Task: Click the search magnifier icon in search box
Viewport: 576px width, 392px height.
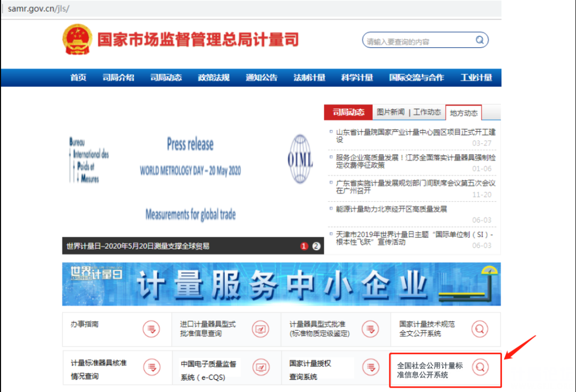Action: point(479,40)
